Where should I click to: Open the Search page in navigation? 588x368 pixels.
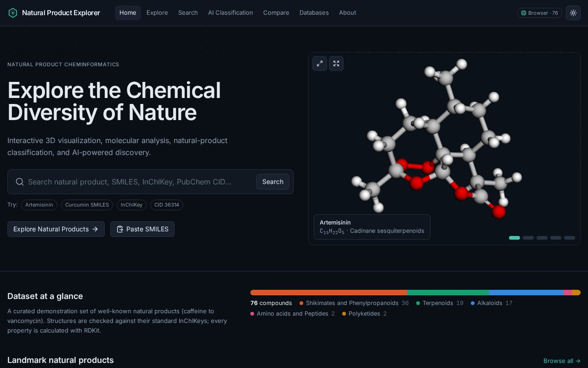click(188, 13)
